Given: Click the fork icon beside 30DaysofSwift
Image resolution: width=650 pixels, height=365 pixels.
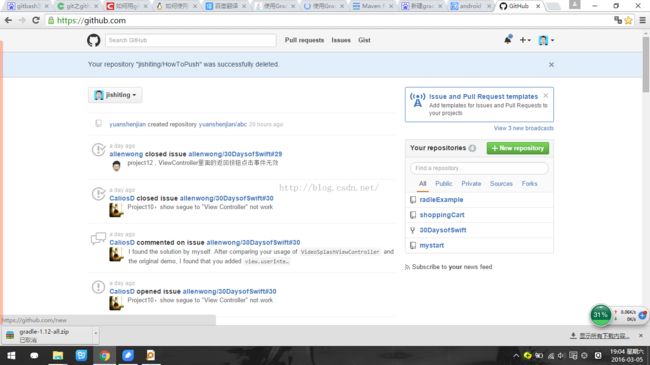Looking at the screenshot, I should tap(412, 230).
